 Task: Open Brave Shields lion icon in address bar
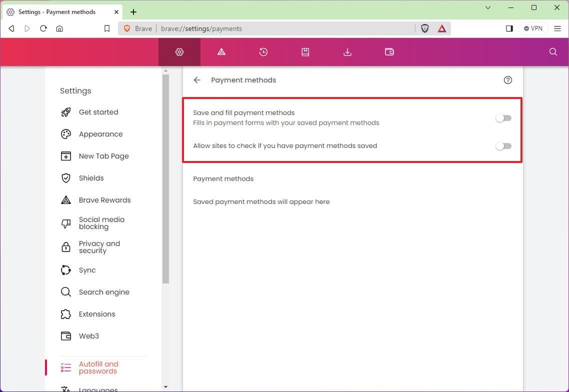point(424,28)
